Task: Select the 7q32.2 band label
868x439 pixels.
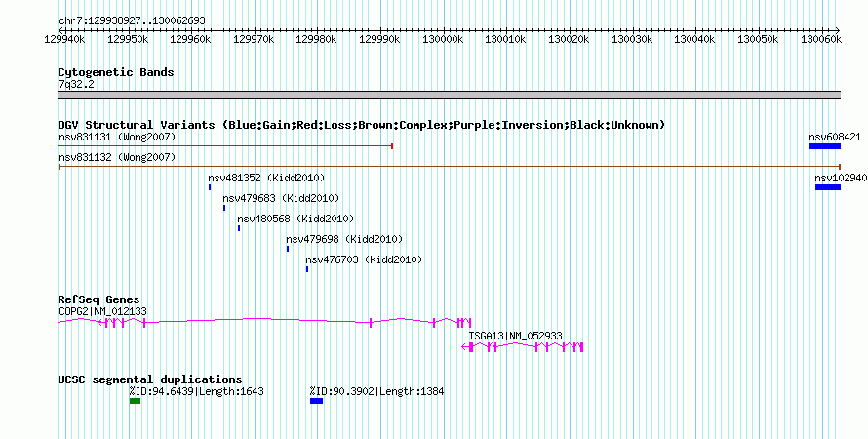Action: (x=76, y=84)
